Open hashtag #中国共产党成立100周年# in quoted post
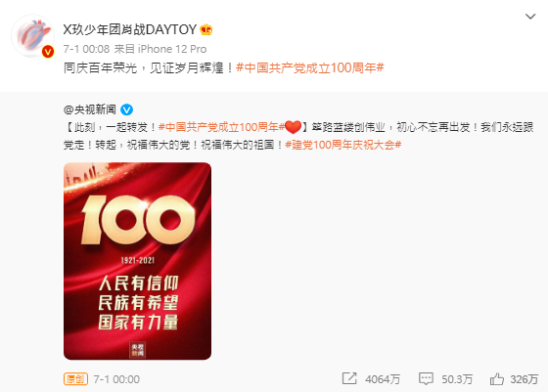Viewport: 548px width, 392px height. pyautogui.click(x=221, y=127)
